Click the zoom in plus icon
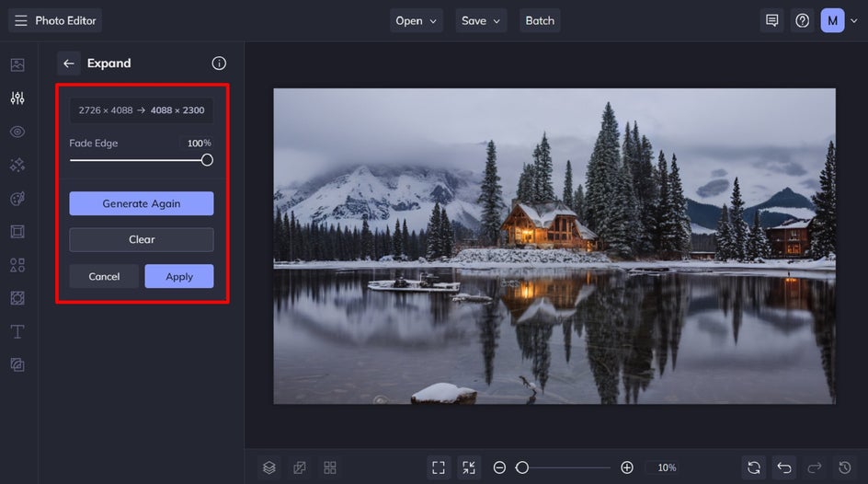 point(627,468)
